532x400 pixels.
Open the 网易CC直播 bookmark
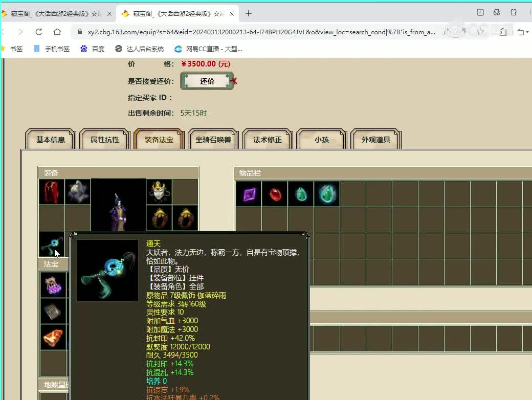click(208, 49)
